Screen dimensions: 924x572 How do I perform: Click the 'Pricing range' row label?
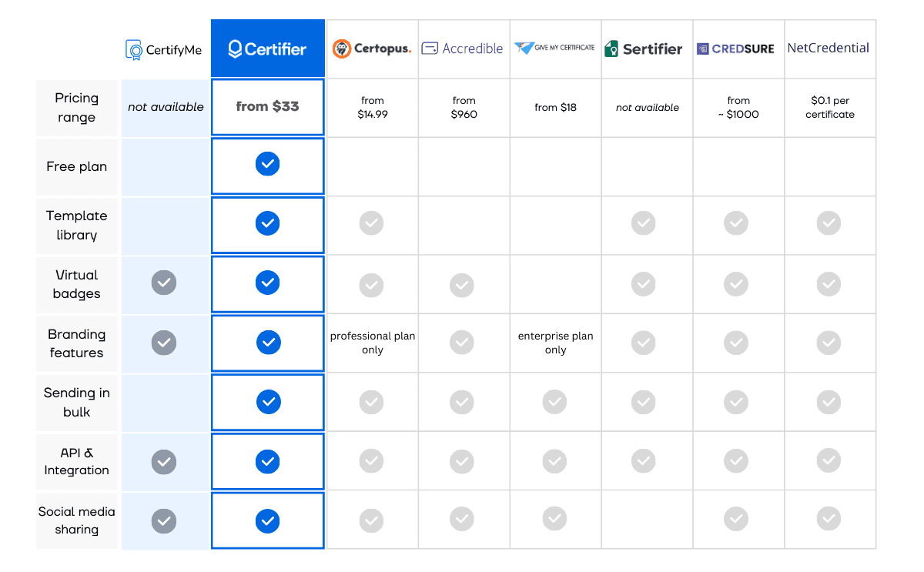point(76,107)
